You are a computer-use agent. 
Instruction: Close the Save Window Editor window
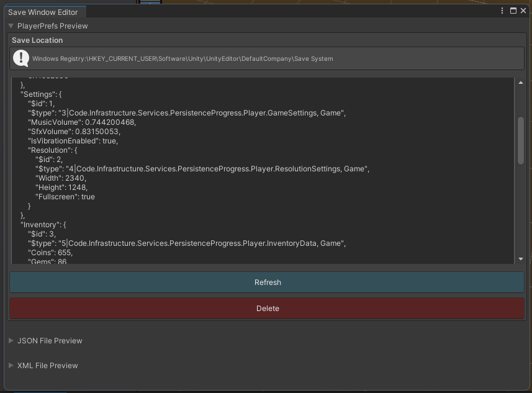point(523,11)
